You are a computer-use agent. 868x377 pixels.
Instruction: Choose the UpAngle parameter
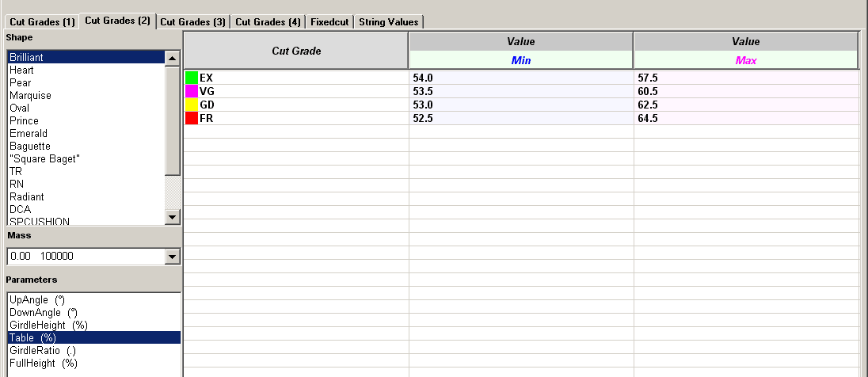37,299
